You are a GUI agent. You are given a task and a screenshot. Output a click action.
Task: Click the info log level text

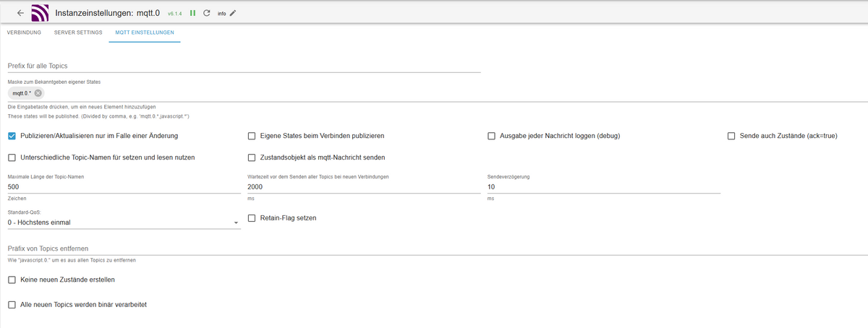(x=222, y=14)
